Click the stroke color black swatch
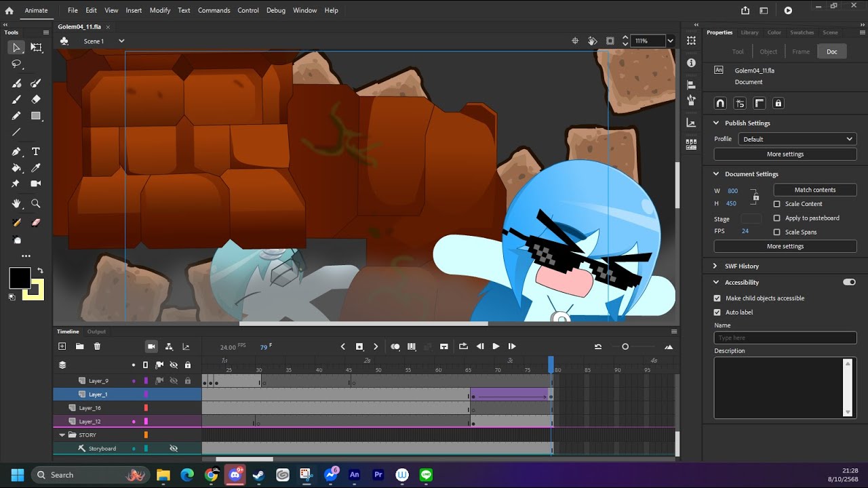 click(19, 278)
